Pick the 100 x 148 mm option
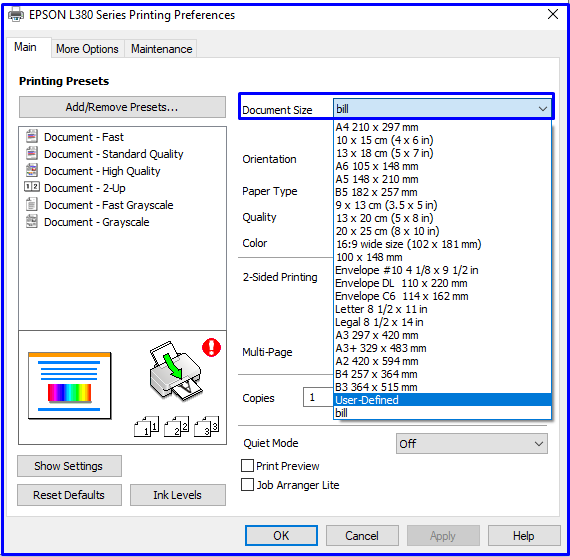 point(442,257)
